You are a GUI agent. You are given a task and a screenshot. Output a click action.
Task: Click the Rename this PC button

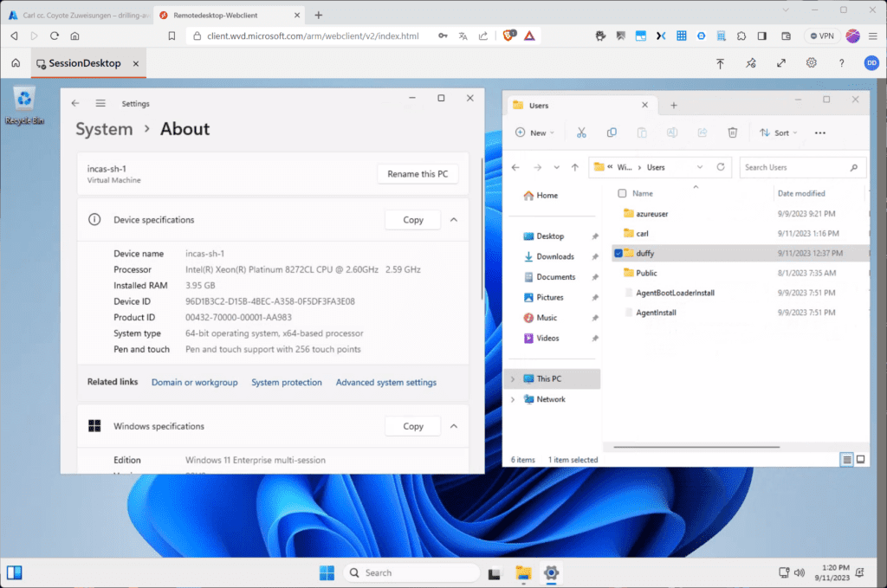coord(418,174)
